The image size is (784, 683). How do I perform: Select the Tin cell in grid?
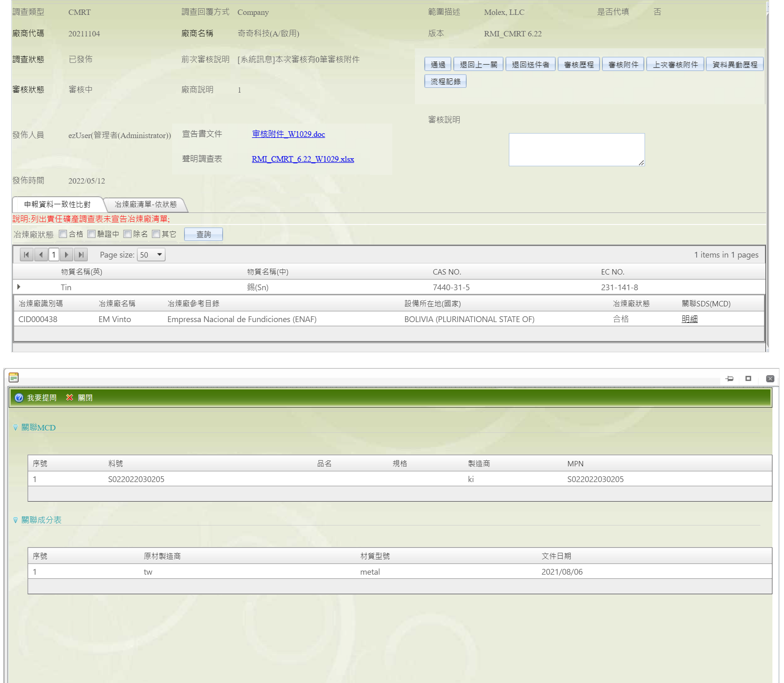click(66, 287)
